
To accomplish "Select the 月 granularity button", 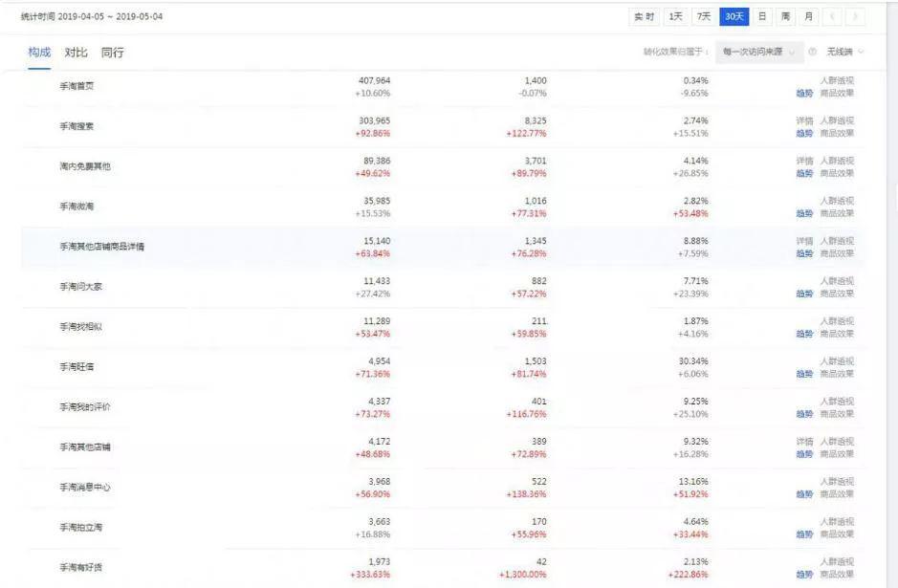I will click(x=809, y=16).
